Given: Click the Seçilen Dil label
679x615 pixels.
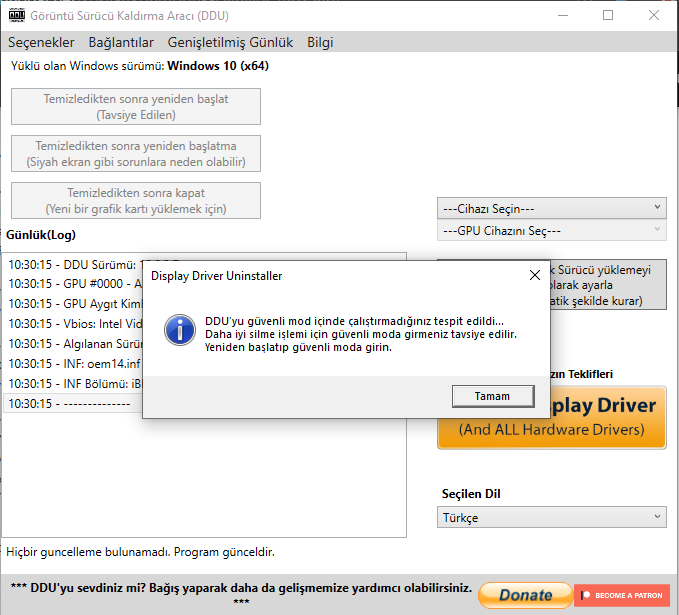Looking at the screenshot, I should click(471, 494).
